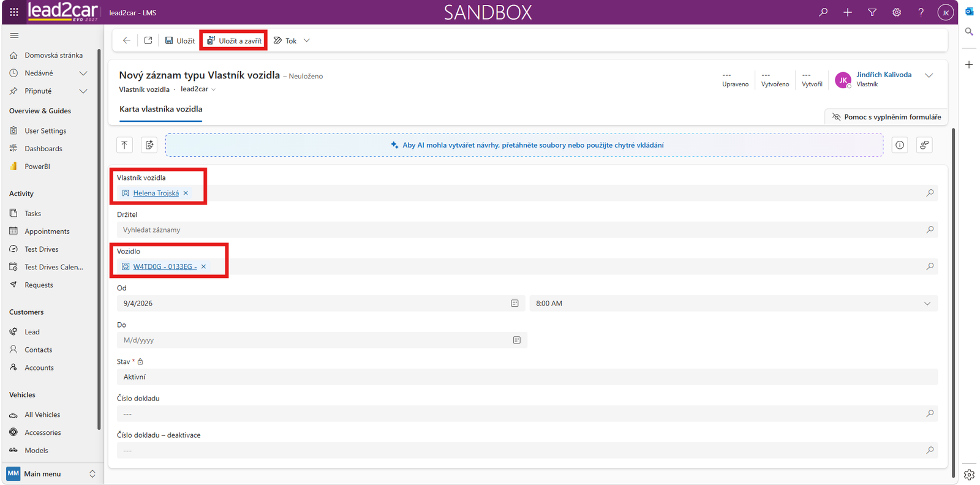The image size is (980, 485).
Task: Expand the Připnuté section
Action: 83,91
